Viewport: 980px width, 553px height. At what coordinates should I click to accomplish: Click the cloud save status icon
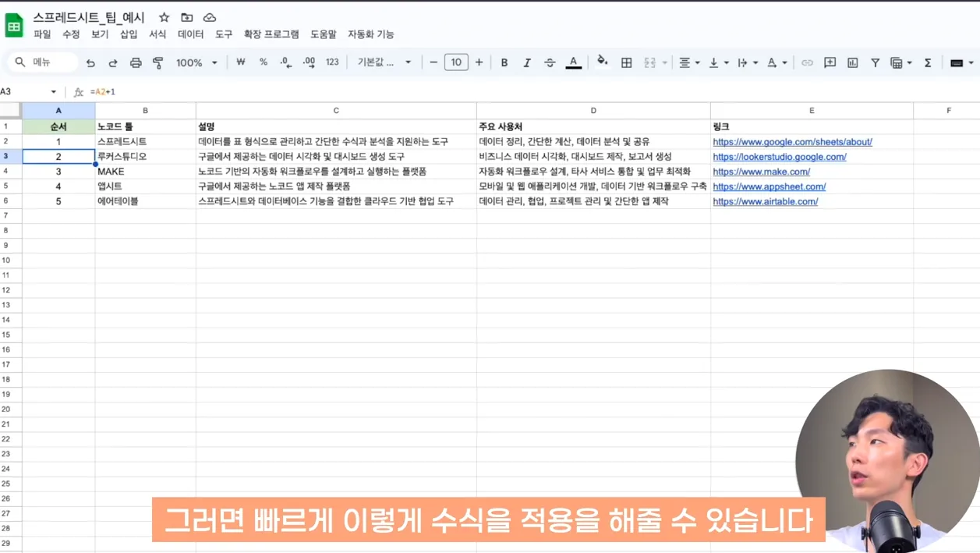click(x=210, y=17)
